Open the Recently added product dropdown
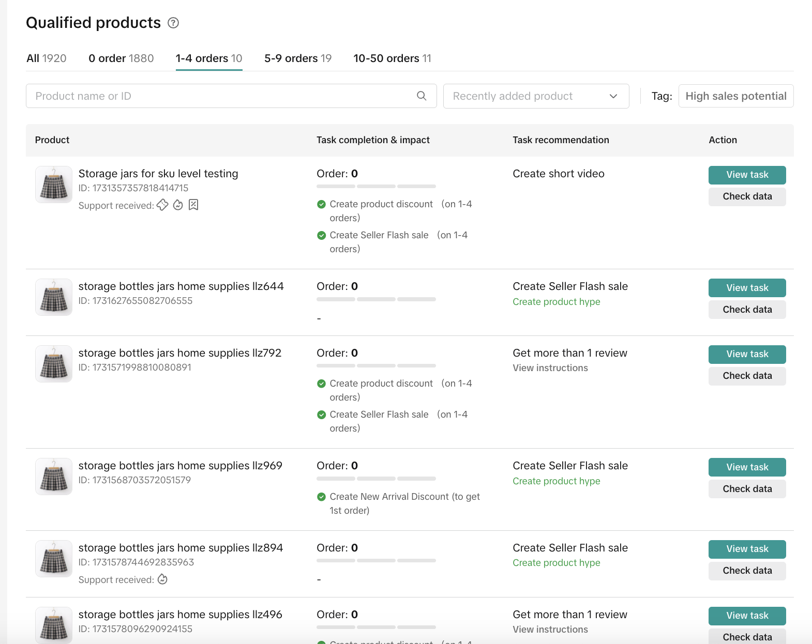This screenshot has height=644, width=812. tap(535, 96)
